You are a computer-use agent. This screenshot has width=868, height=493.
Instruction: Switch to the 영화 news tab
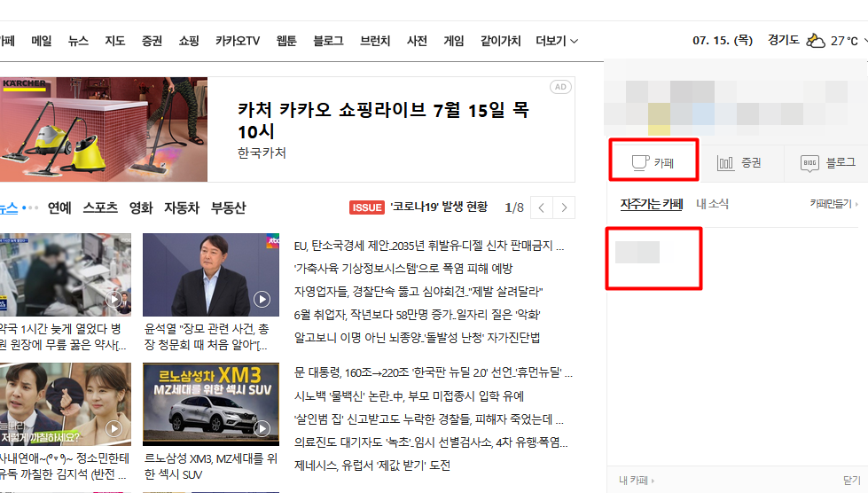141,208
